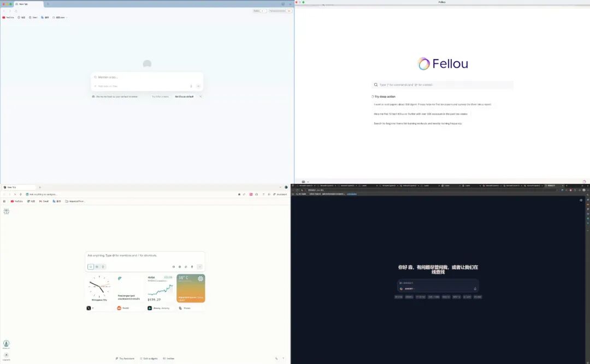The height and width of the screenshot is (364, 590).
Task: Click the blue link in Edge favorites bar
Action: [x=351, y=194]
